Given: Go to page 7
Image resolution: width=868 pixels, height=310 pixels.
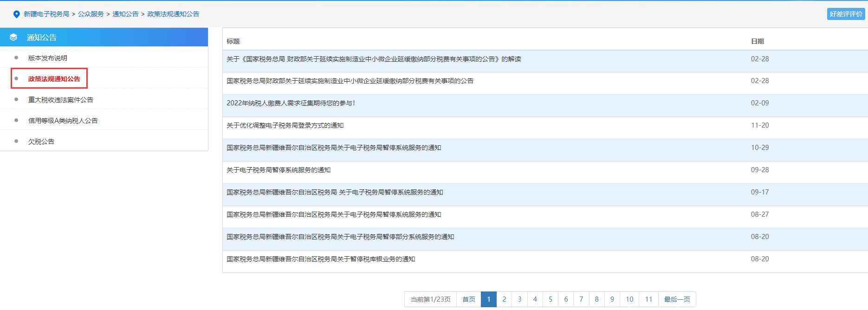Looking at the screenshot, I should pos(581,299).
